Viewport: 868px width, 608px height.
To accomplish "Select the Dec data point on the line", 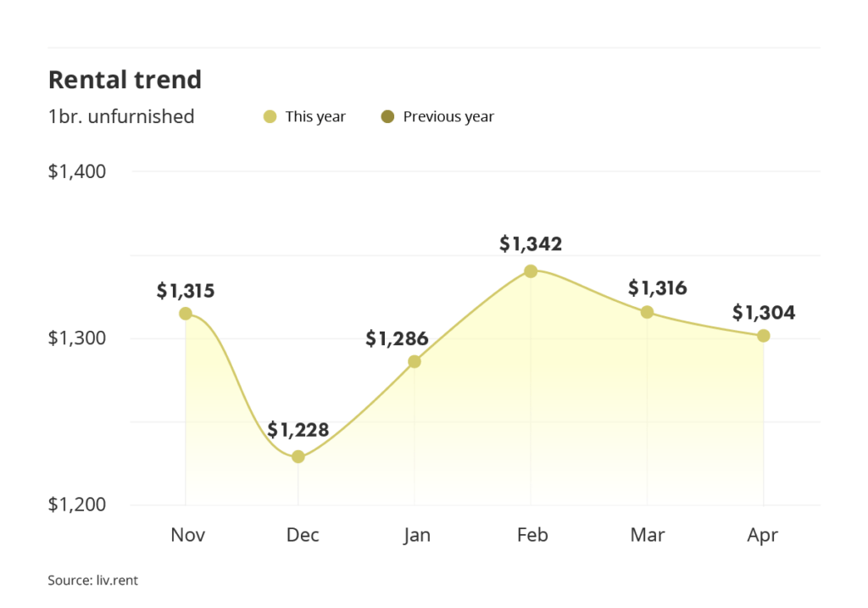I will point(298,456).
